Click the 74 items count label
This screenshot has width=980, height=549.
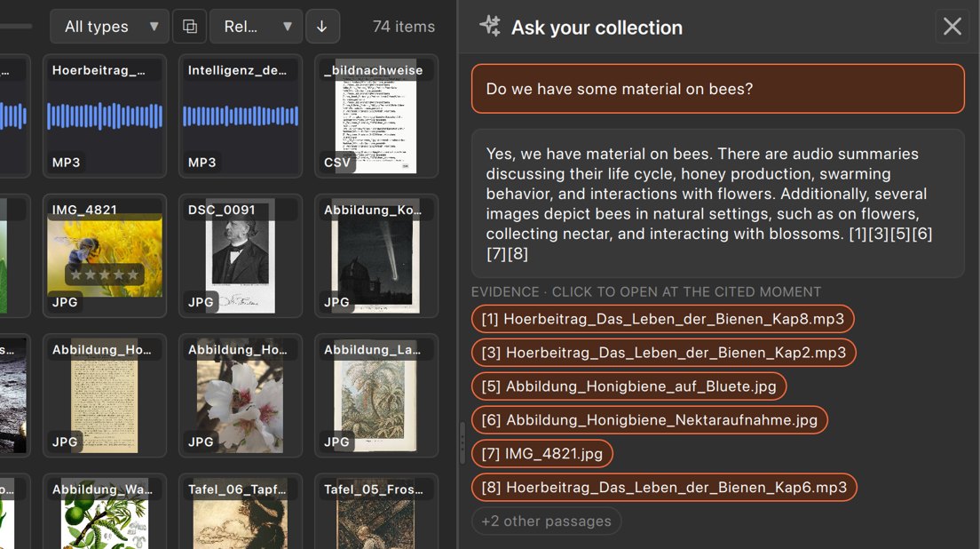[404, 27]
